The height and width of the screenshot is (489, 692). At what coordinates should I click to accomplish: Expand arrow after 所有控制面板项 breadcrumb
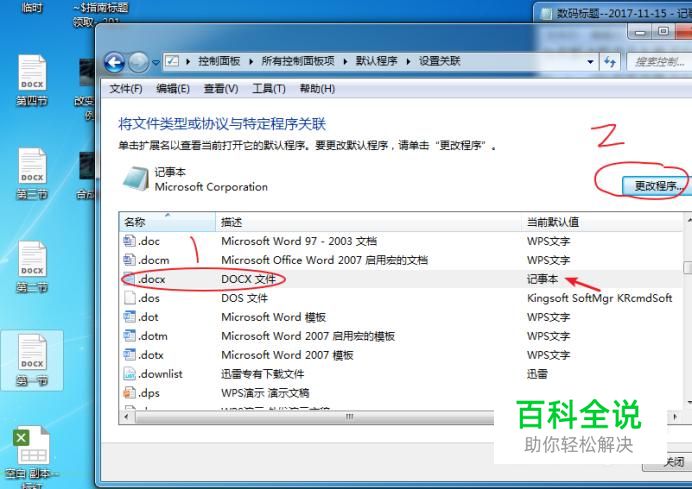pos(345,61)
